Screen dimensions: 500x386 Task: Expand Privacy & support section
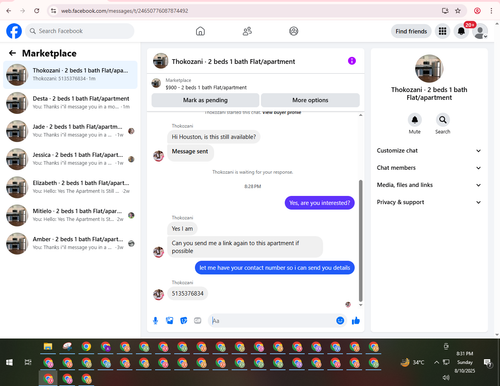coord(429,202)
